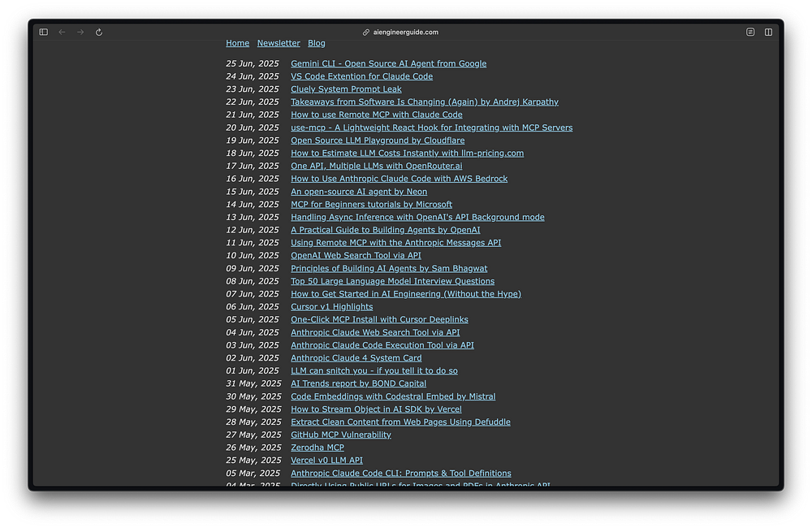Click the date text 05 Mar, 2025
Screen dimensions: 812x528
pyautogui.click(x=253, y=473)
